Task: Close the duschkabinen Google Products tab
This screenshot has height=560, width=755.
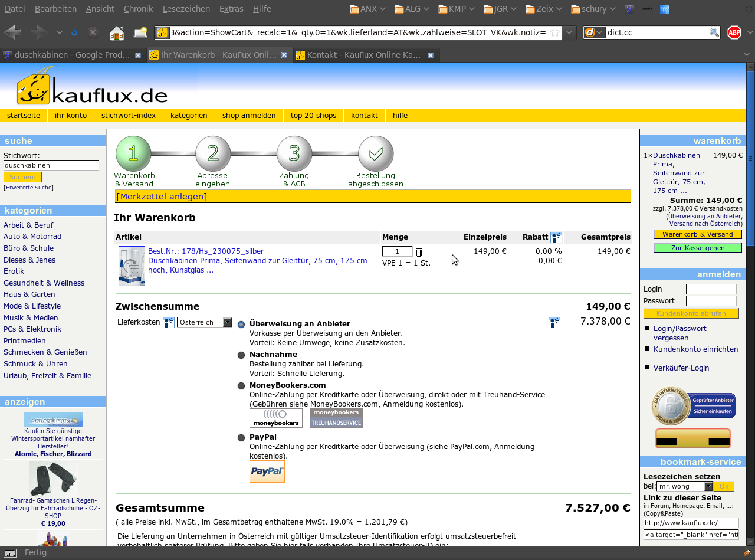Action: coord(138,55)
